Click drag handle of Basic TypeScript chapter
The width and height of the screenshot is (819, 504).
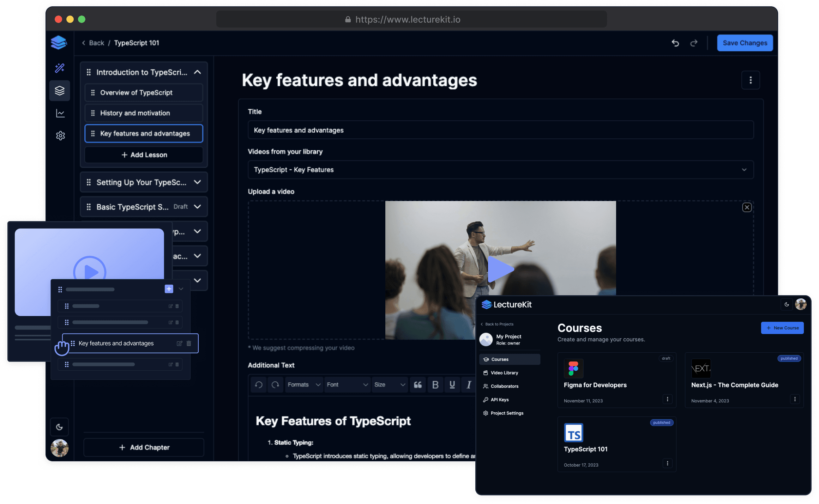coord(89,207)
